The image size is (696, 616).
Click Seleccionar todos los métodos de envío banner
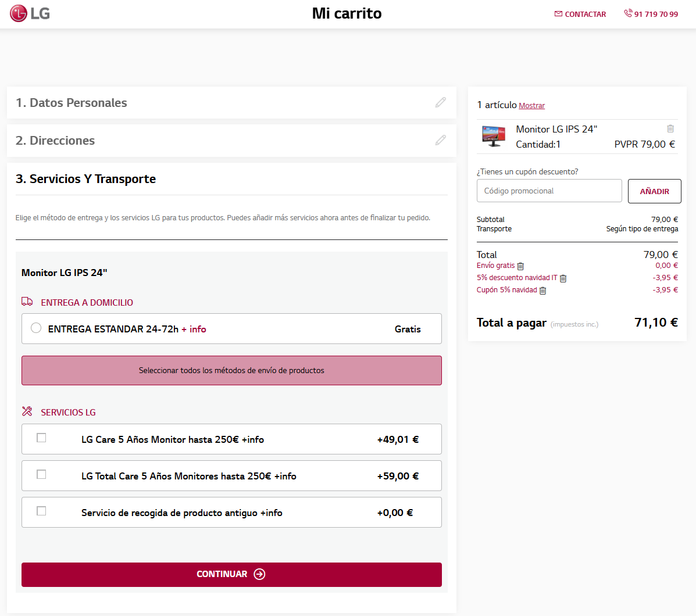pyautogui.click(x=231, y=370)
